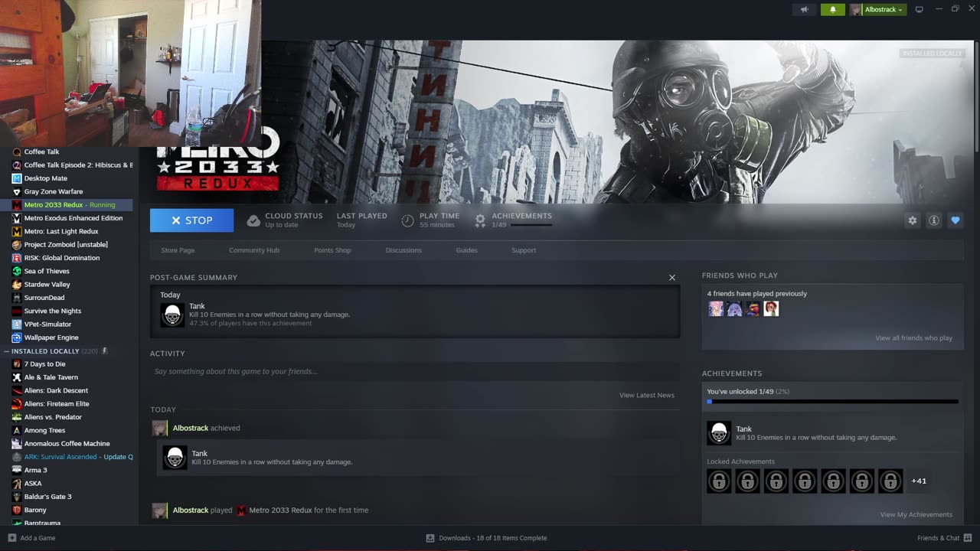The image size is (980, 551).
Task: Open View all friends who play
Action: click(913, 338)
